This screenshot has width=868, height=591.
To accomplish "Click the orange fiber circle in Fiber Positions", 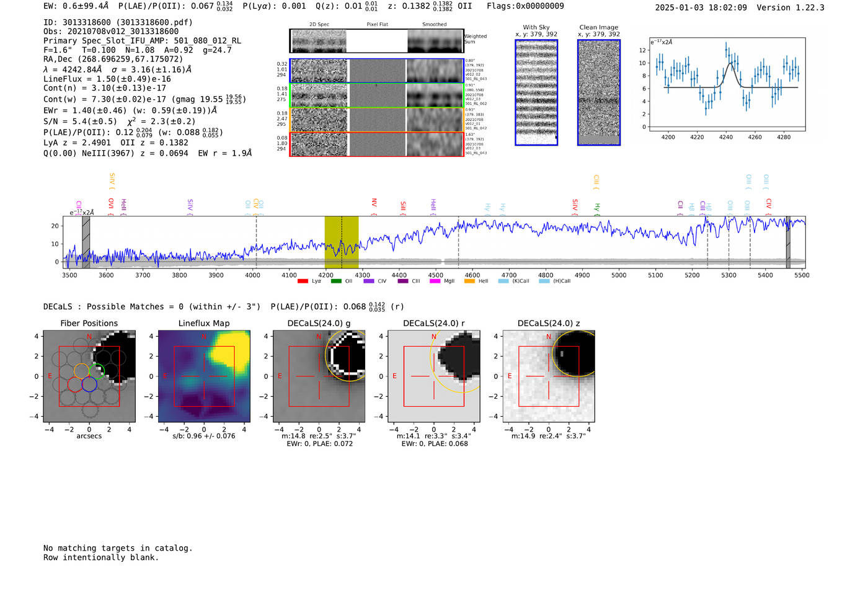I will tap(82, 371).
